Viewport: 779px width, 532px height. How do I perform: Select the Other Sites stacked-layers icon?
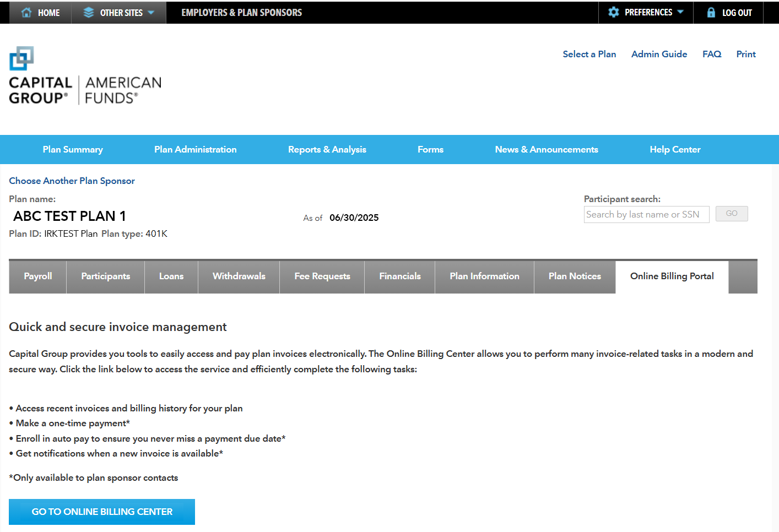(88, 12)
